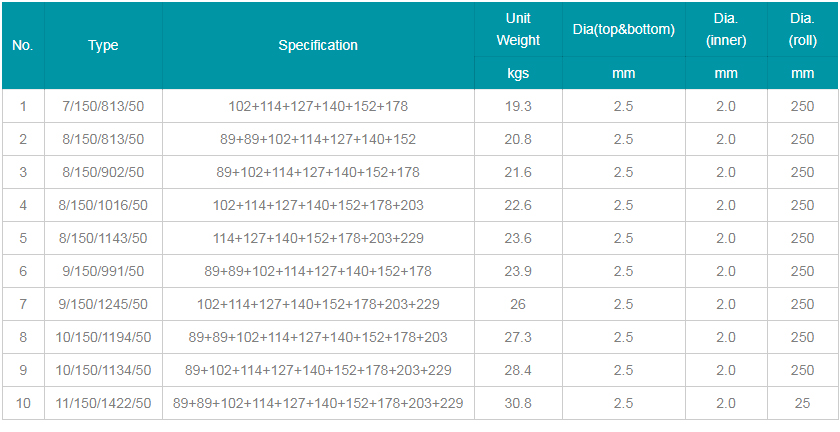The width and height of the screenshot is (840, 432).
Task: Click the Type column header
Action: click(103, 46)
